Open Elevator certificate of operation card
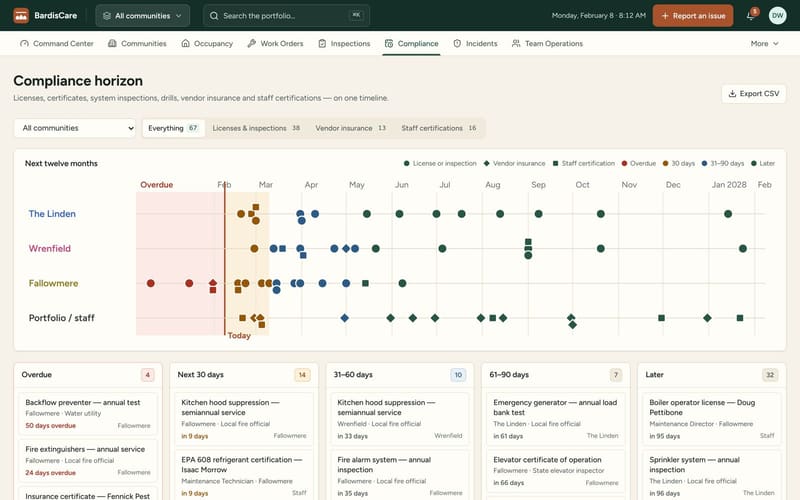Image resolution: width=800 pixels, height=500 pixels. coord(556,471)
